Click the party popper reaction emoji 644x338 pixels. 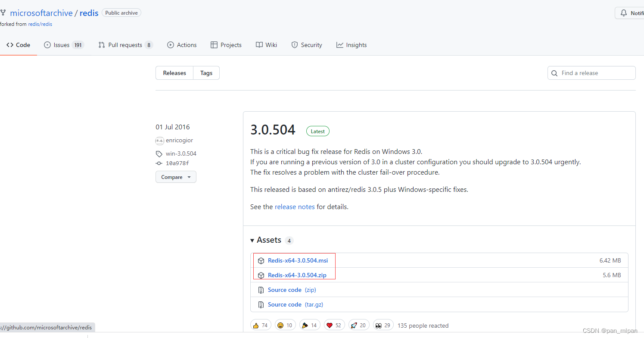click(305, 325)
